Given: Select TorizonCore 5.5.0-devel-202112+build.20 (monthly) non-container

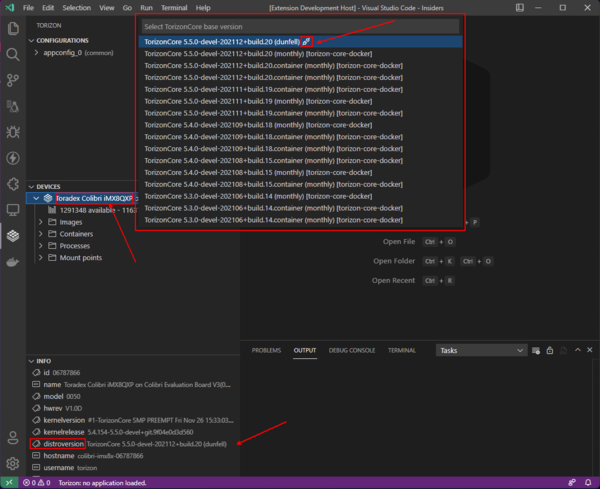Looking at the screenshot, I should point(300,54).
